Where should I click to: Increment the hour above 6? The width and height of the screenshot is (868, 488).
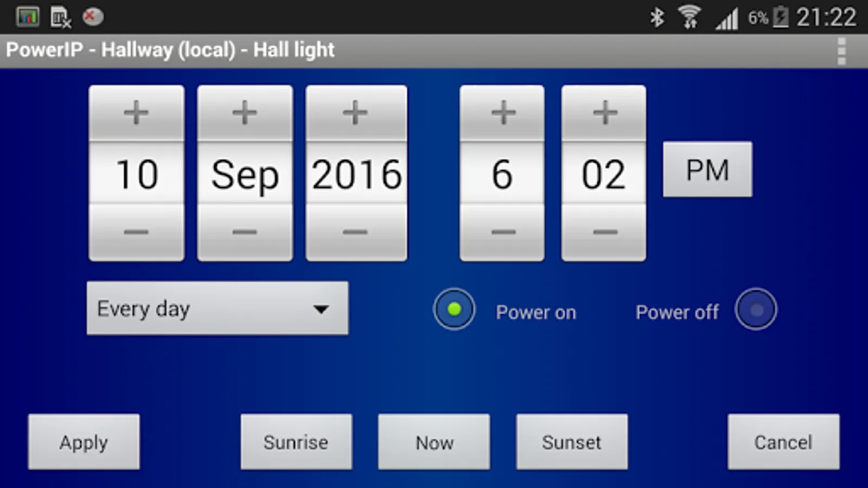click(502, 113)
